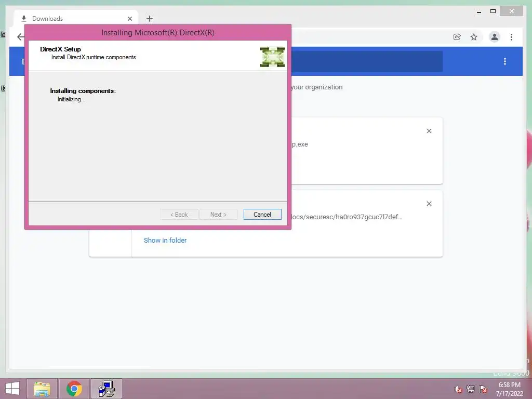Open the Windows Start menu

tap(12, 389)
